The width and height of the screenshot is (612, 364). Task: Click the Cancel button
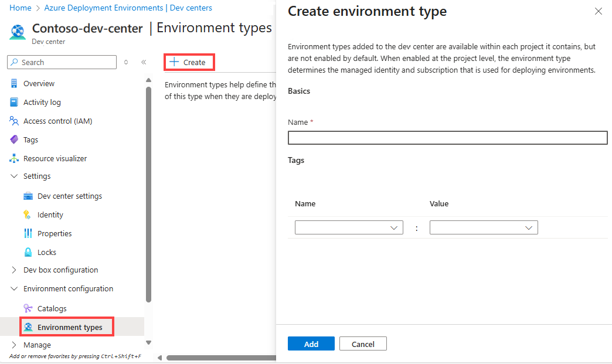pyautogui.click(x=363, y=343)
